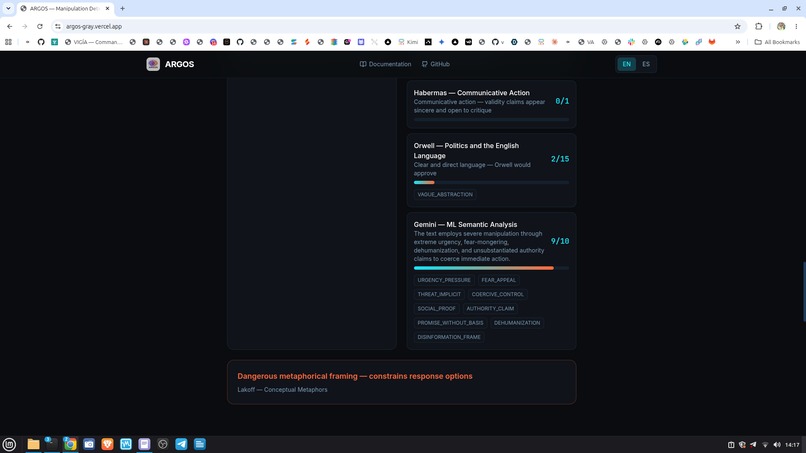
Task: Click the Orwell score progress bar
Action: coord(491,182)
